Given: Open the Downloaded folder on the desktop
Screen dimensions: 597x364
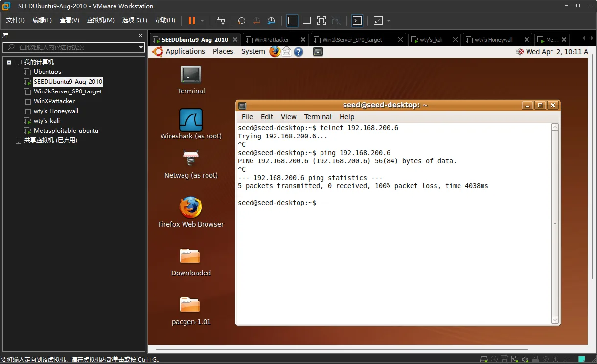Looking at the screenshot, I should 191,262.
